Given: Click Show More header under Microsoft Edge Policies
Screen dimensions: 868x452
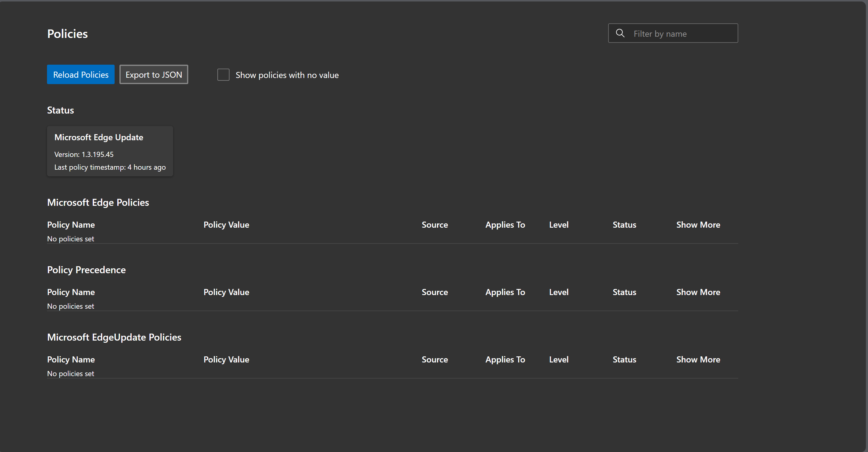Looking at the screenshot, I should click(x=698, y=225).
